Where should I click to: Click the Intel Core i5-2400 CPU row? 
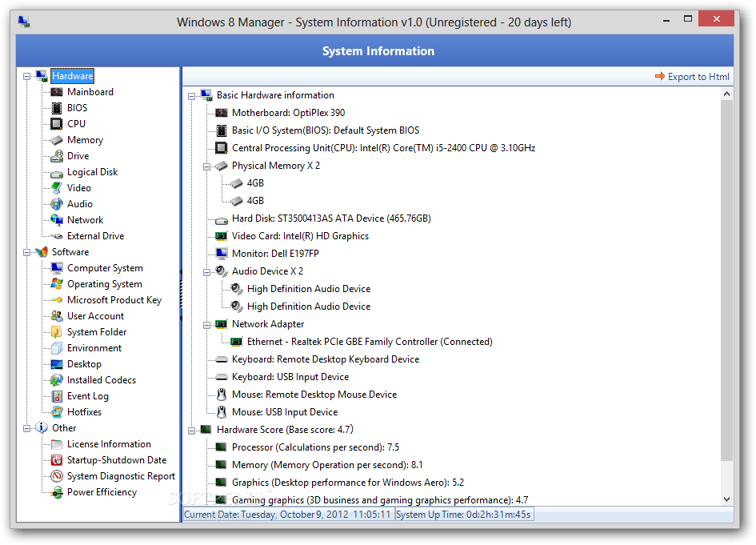pyautogui.click(x=383, y=148)
